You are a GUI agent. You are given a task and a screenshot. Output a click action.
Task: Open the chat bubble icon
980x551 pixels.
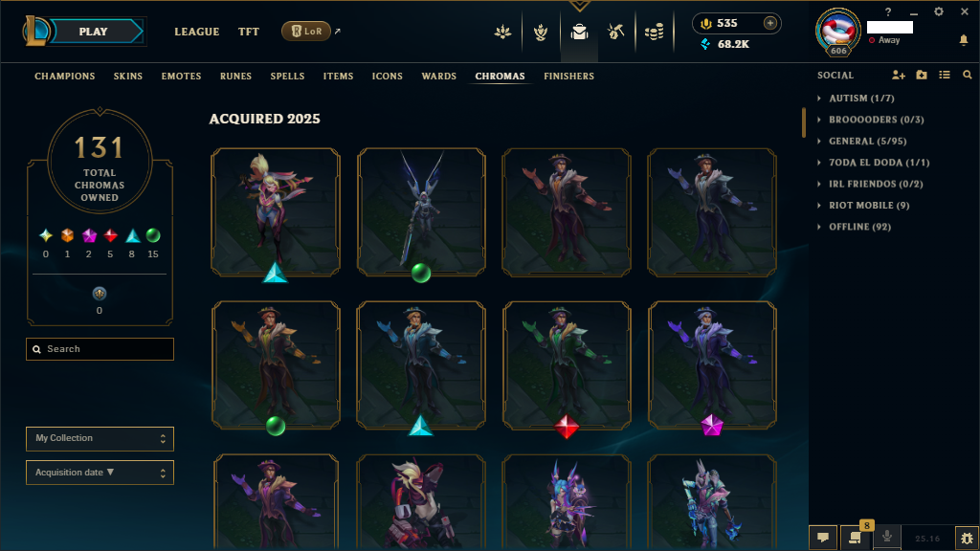tap(823, 538)
